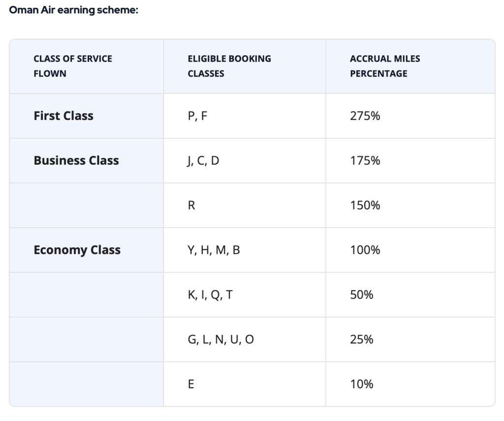Click the 175% accrual value
This screenshot has height=421, width=504.
click(365, 161)
